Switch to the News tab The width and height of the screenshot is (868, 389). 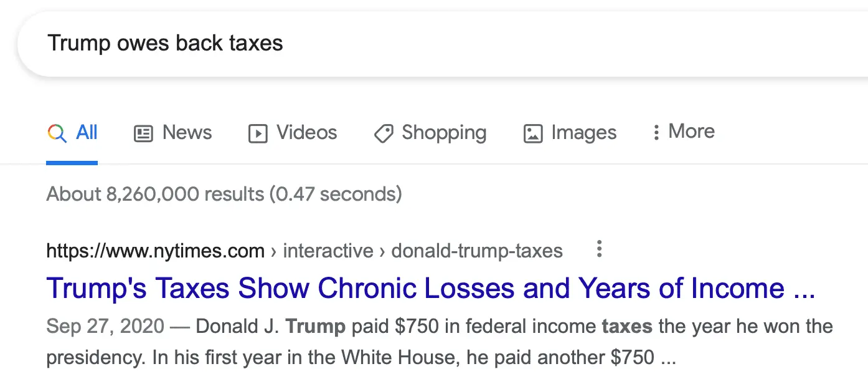click(187, 132)
